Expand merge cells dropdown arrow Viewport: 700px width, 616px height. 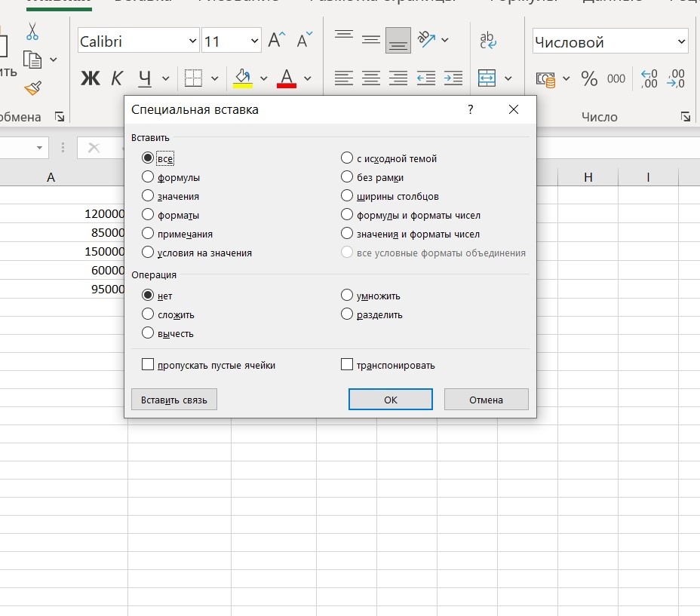pyautogui.click(x=508, y=78)
